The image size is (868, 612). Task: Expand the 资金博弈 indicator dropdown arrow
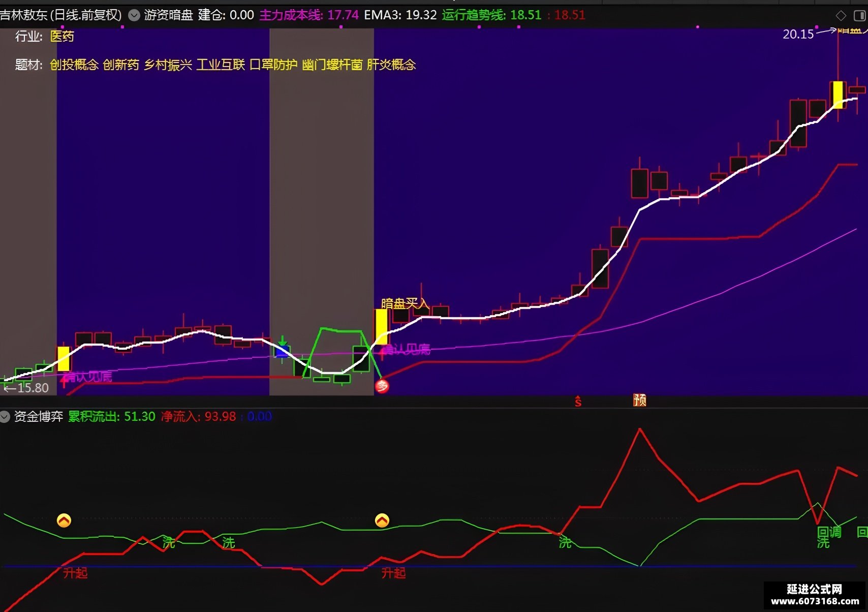pyautogui.click(x=5, y=417)
